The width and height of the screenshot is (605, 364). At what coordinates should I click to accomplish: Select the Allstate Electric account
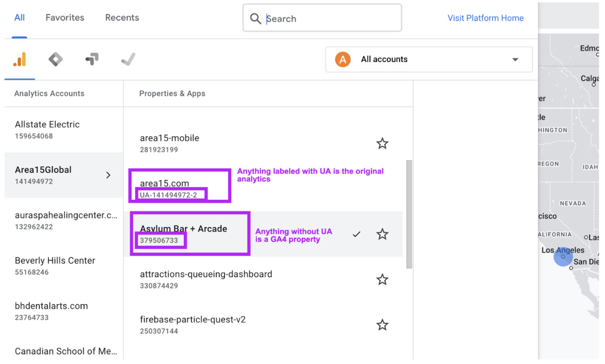coord(64,130)
